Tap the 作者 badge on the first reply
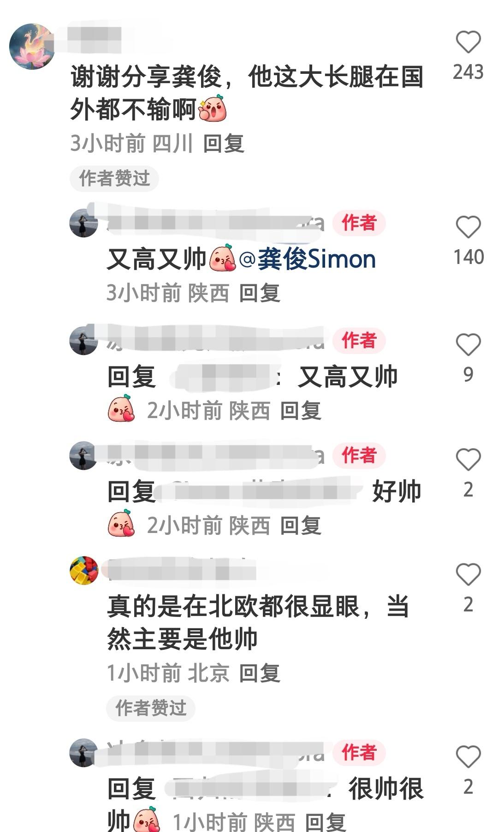 [x=359, y=223]
